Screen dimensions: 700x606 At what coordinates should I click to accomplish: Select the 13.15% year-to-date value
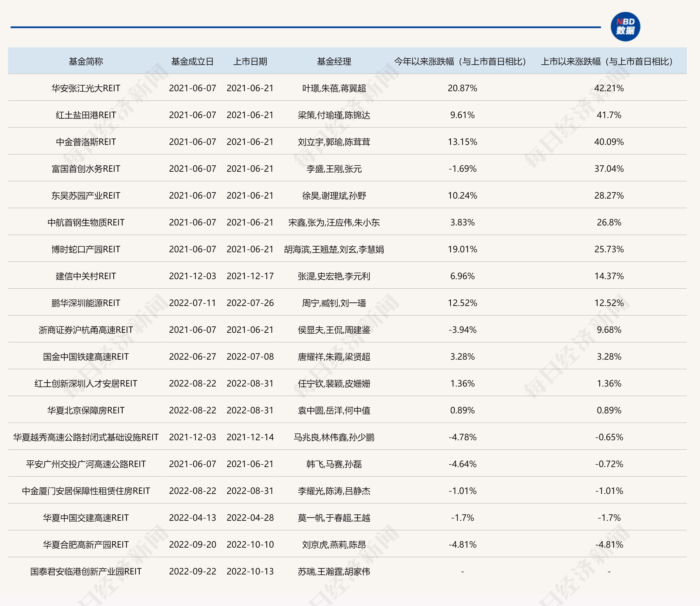click(462, 142)
